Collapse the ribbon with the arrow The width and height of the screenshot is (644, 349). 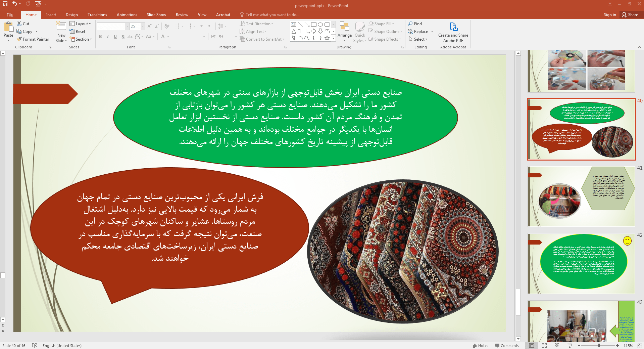pos(639,47)
